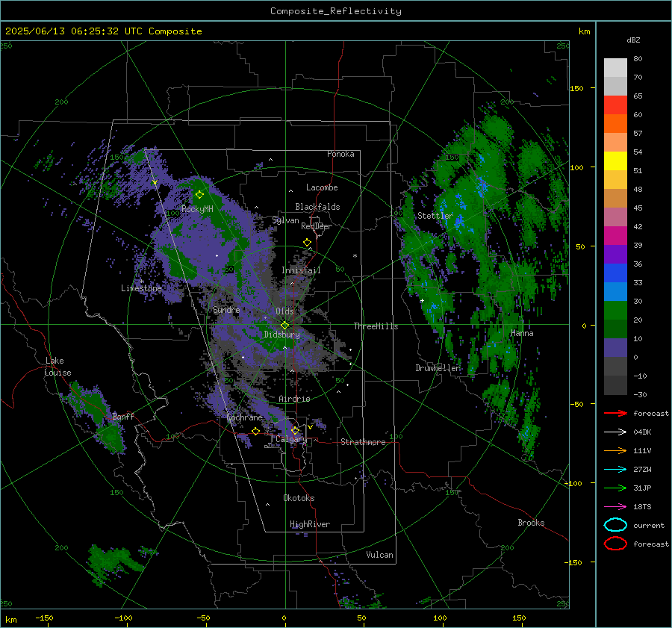Click the Banff town label
The width and height of the screenshot is (672, 628).
[x=123, y=417]
